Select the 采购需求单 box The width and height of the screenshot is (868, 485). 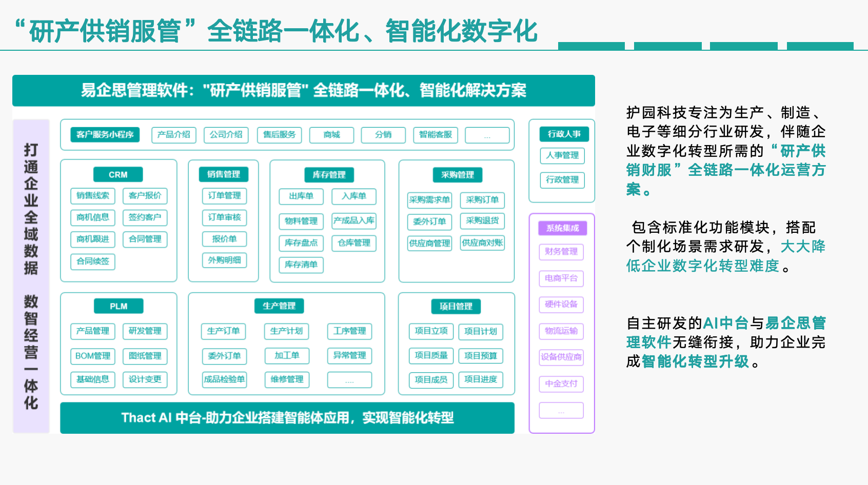(x=430, y=200)
